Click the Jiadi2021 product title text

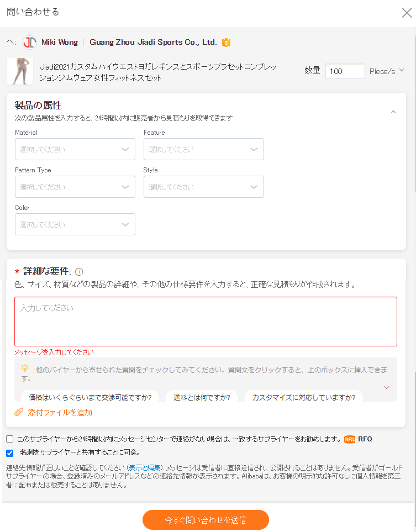158,72
